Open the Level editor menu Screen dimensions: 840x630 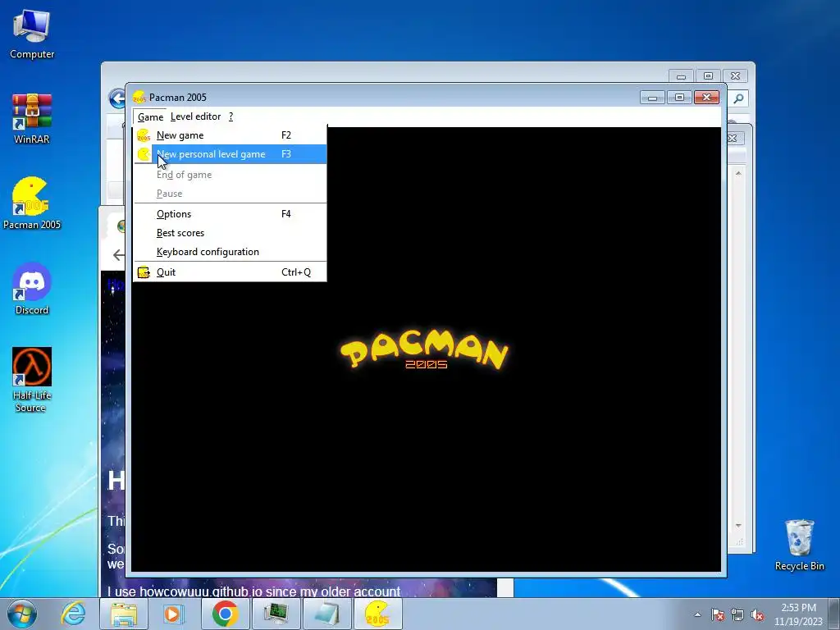(x=195, y=116)
